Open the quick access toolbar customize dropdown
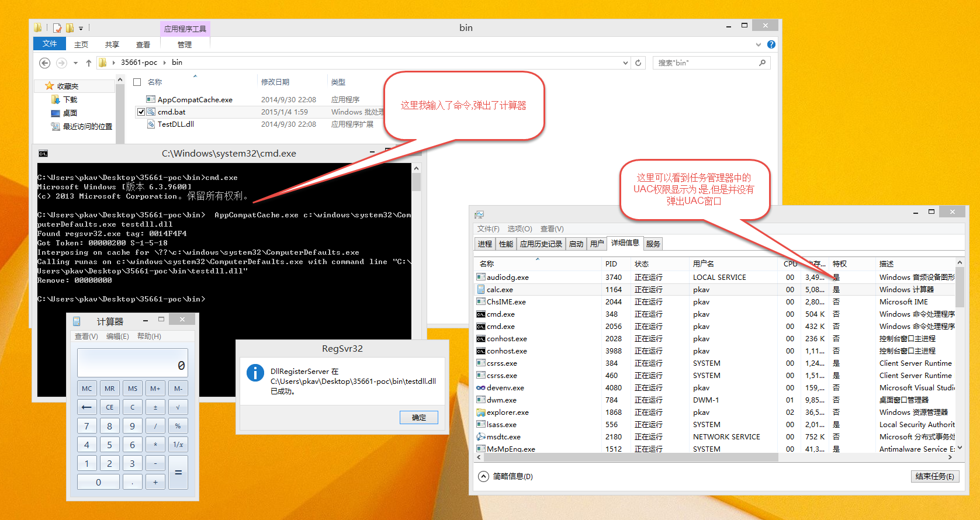980x520 pixels. coord(81,27)
